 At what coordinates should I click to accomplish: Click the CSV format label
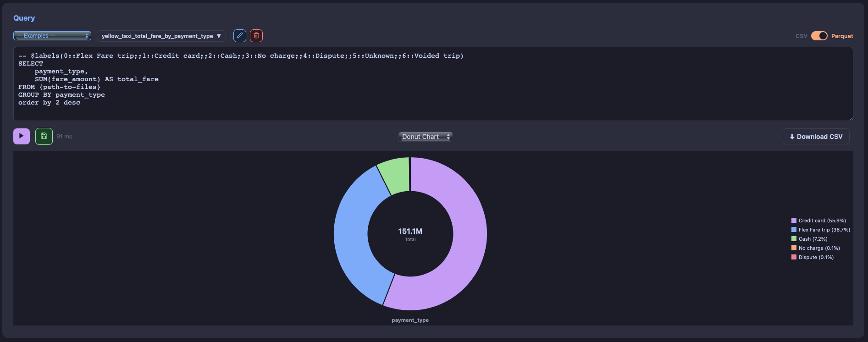click(x=802, y=36)
